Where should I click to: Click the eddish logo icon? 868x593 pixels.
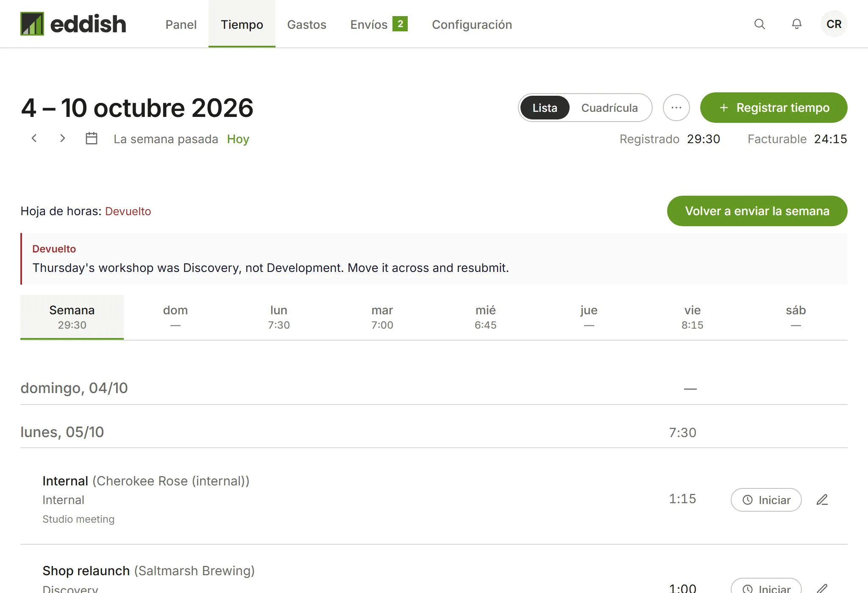pos(32,24)
